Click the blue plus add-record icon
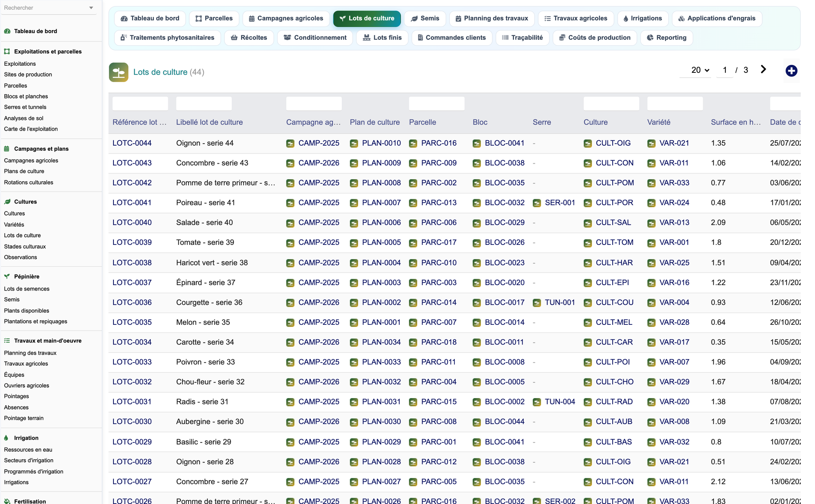The image size is (815, 504). click(791, 71)
